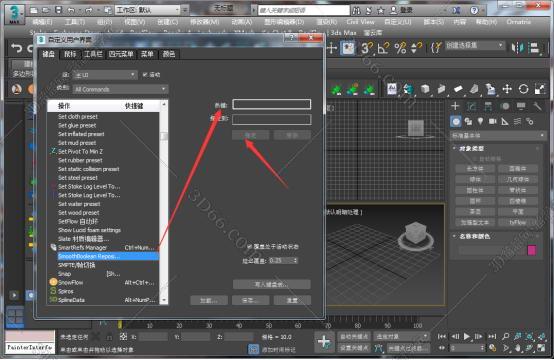Open the Ornatrix menu
The image size is (554, 360).
point(519,22)
